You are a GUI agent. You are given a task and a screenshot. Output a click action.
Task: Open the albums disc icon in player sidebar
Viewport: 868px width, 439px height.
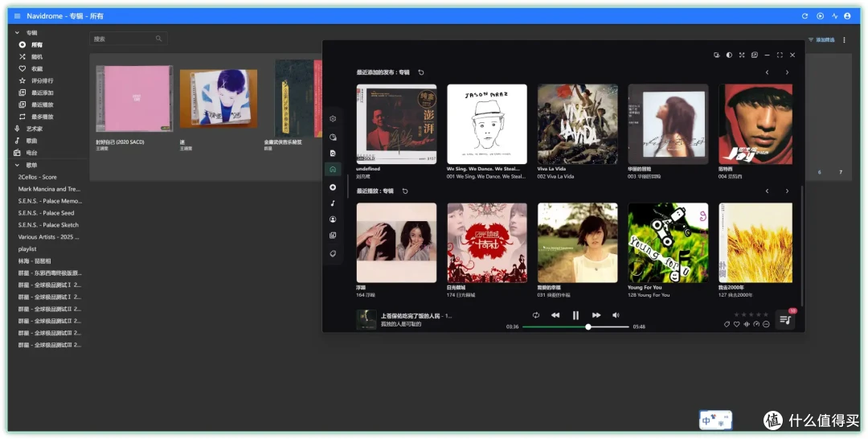pos(333,187)
